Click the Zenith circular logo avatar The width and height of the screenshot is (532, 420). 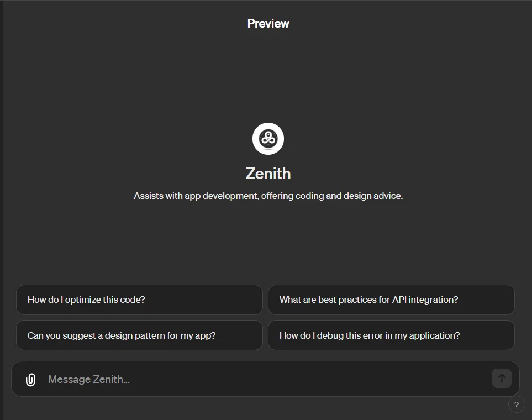tap(268, 139)
